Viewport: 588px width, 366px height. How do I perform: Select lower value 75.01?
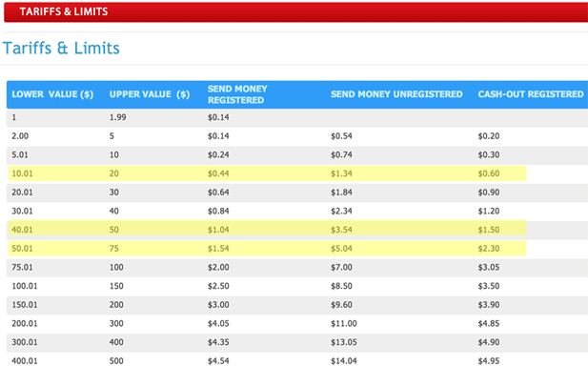click(22, 267)
